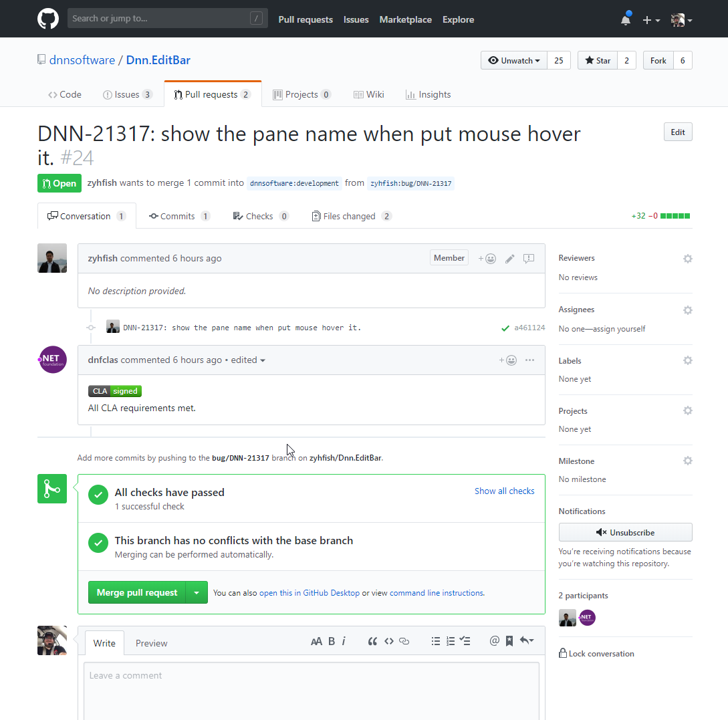Switch to the Preview tab of comment editor
This screenshot has width=728, height=720.
pyautogui.click(x=151, y=643)
